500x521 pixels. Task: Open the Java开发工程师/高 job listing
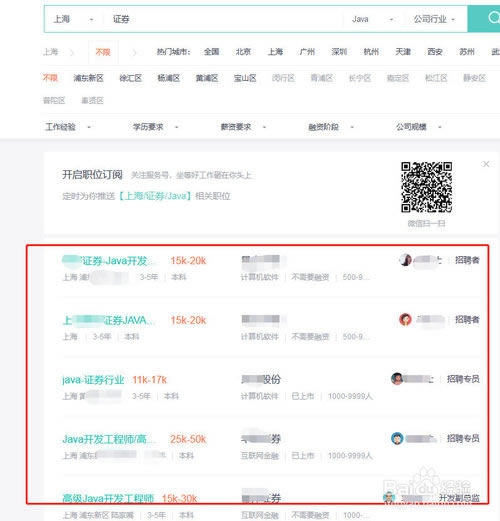point(109,439)
